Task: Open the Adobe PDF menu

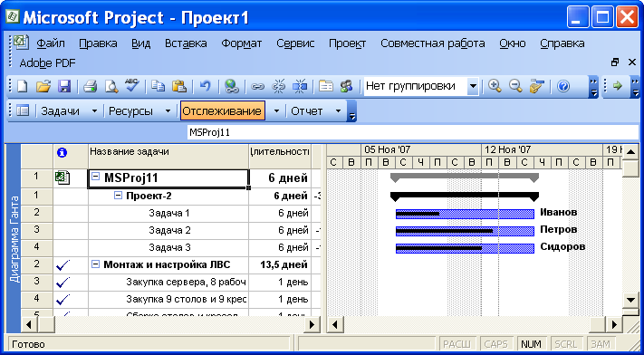Action: [48, 63]
